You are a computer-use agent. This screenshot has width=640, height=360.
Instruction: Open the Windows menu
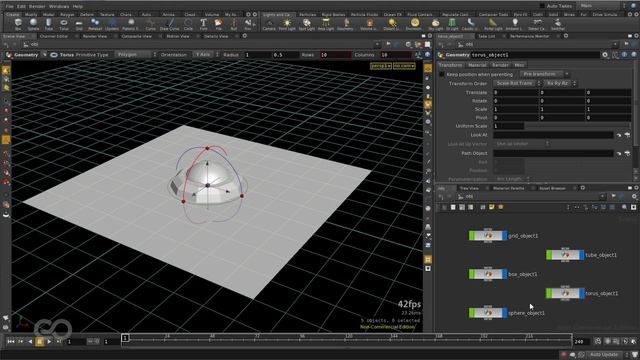click(x=59, y=7)
